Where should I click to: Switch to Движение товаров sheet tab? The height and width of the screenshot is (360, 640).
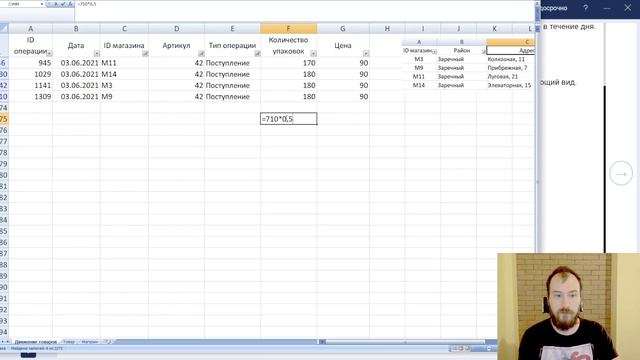coord(36,342)
